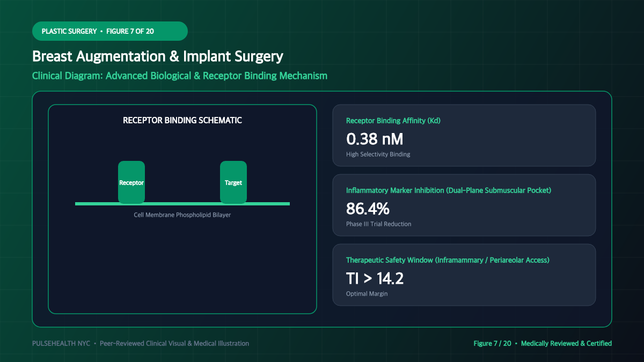The width and height of the screenshot is (644, 362).
Task: Open the Inflammatory Marker Inhibition card
Action: 464,205
